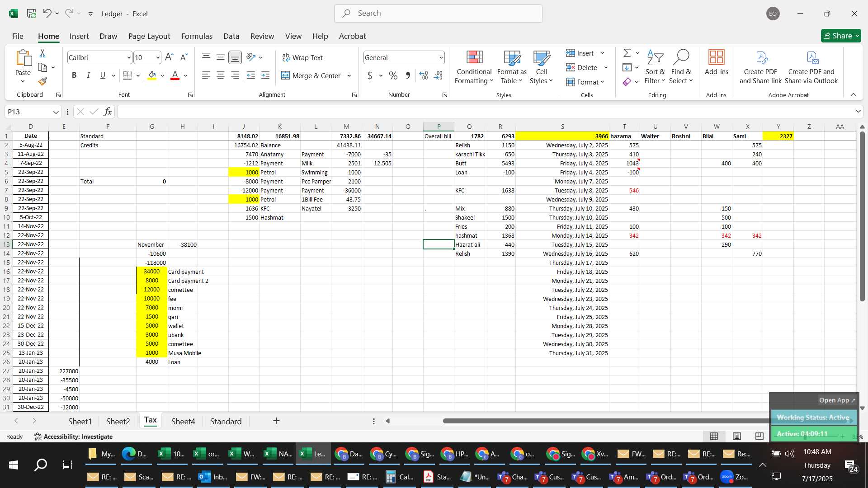Increase indent in Alignment group
The width and height of the screenshot is (868, 488).
click(x=265, y=75)
